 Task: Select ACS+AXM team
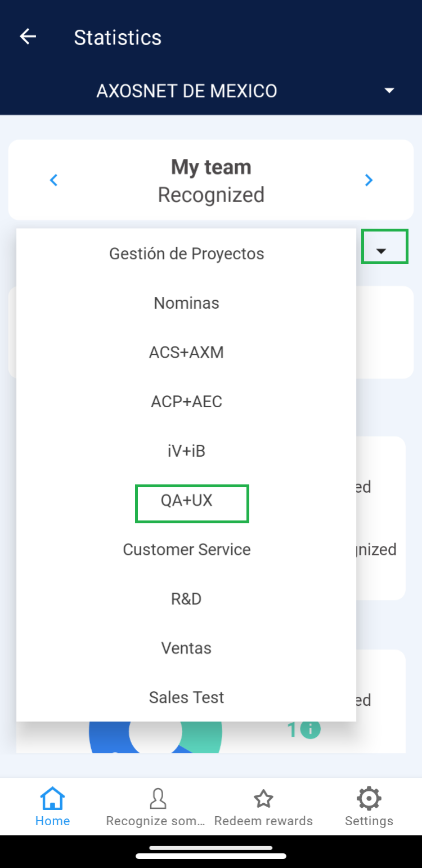coord(186,353)
